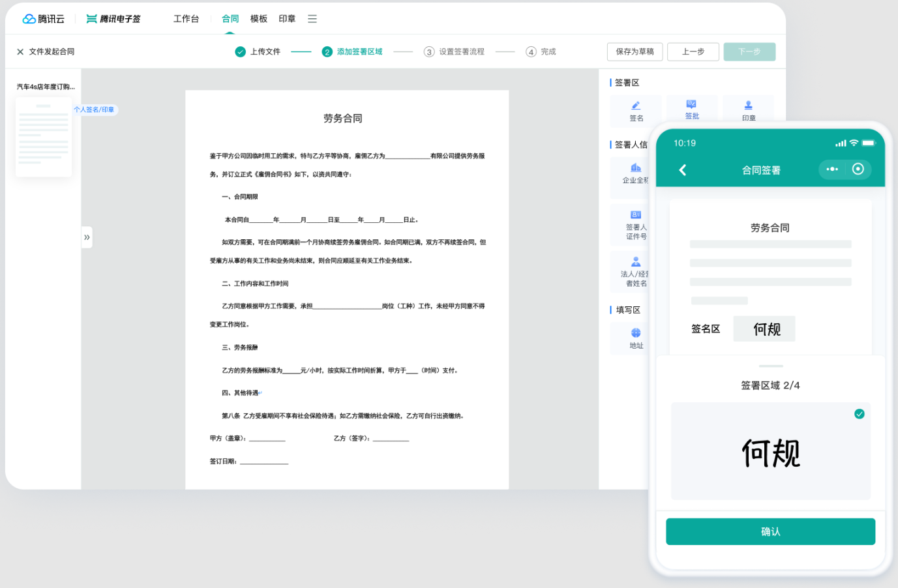Switch to the 合同 tab
This screenshot has height=588, width=898.
(230, 19)
